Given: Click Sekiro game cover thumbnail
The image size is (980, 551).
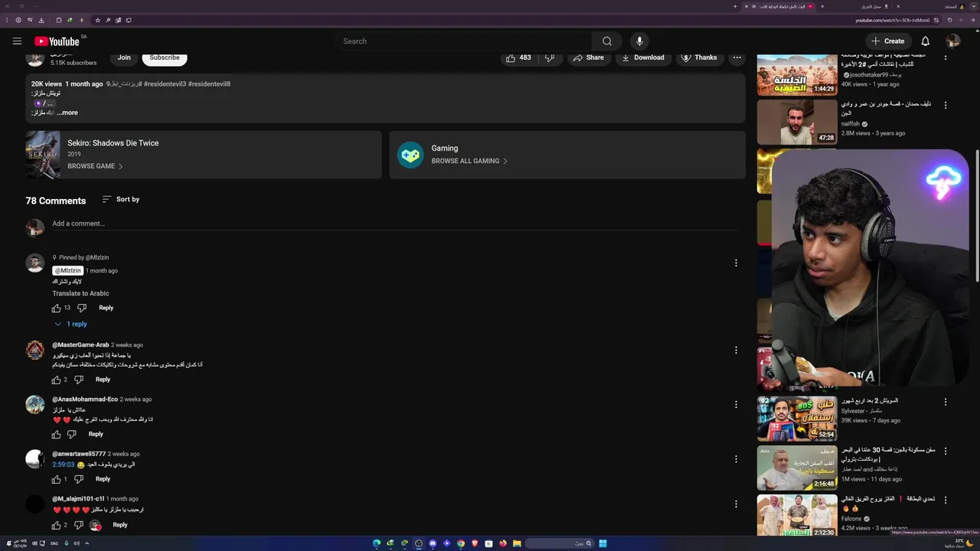Looking at the screenshot, I should tap(43, 155).
